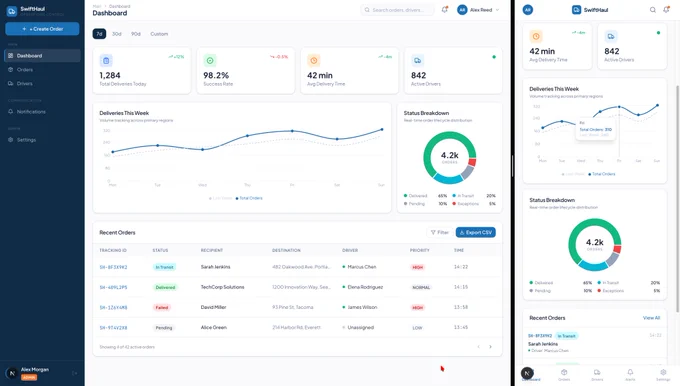Select the Custom time range tab
The height and width of the screenshot is (386, 680).
(x=159, y=34)
